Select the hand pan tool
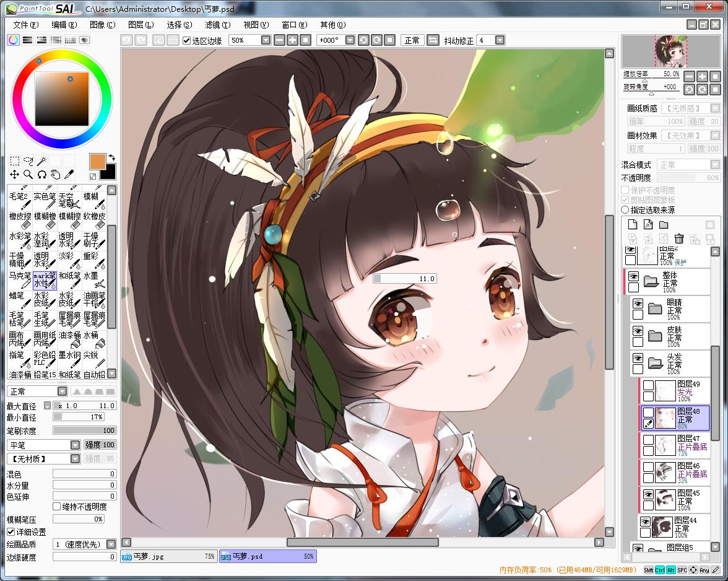728x581 pixels. [x=55, y=174]
